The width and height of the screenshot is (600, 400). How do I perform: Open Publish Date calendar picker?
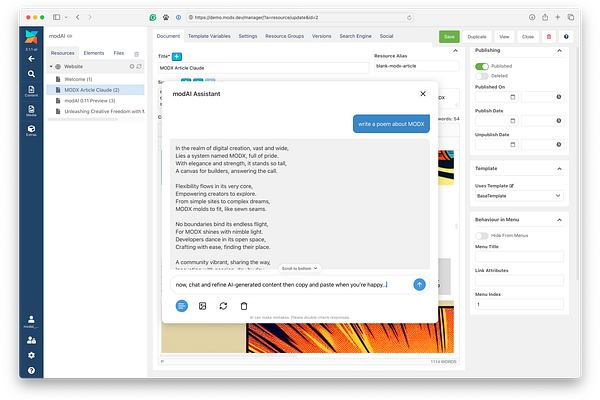(x=513, y=121)
